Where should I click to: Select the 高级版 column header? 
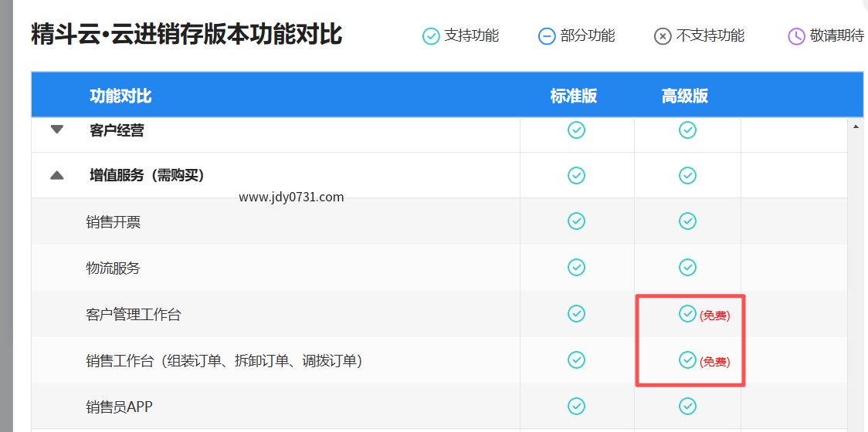685,96
